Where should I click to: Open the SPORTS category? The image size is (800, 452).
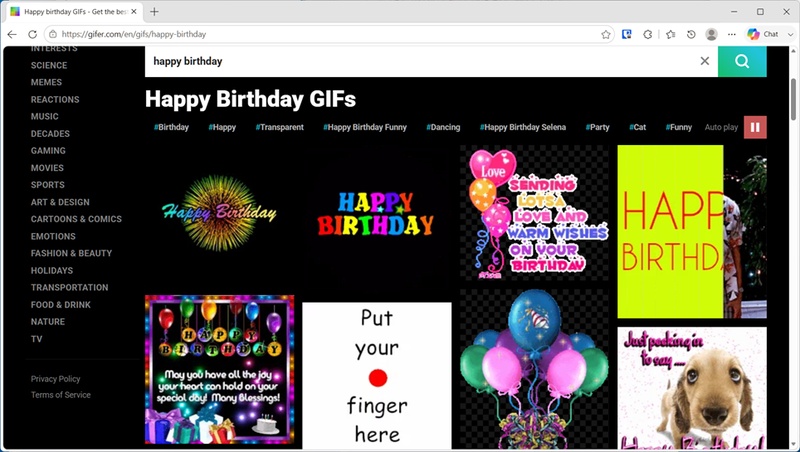coord(47,185)
